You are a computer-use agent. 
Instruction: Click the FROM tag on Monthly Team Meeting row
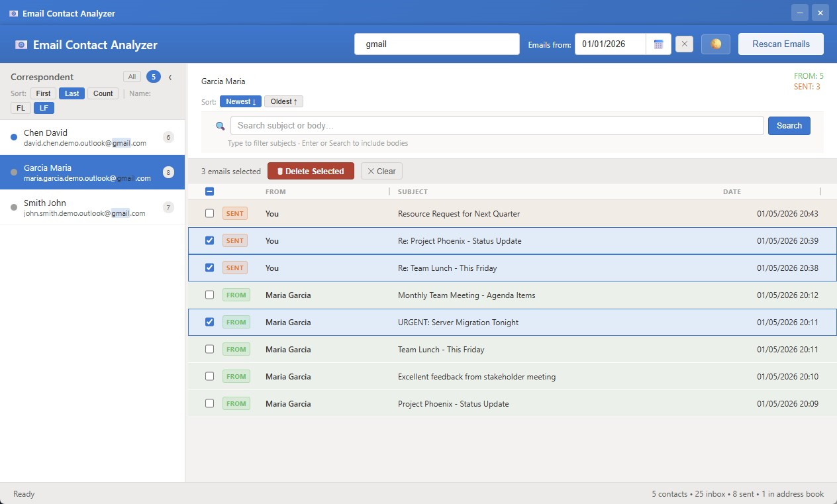tap(236, 295)
